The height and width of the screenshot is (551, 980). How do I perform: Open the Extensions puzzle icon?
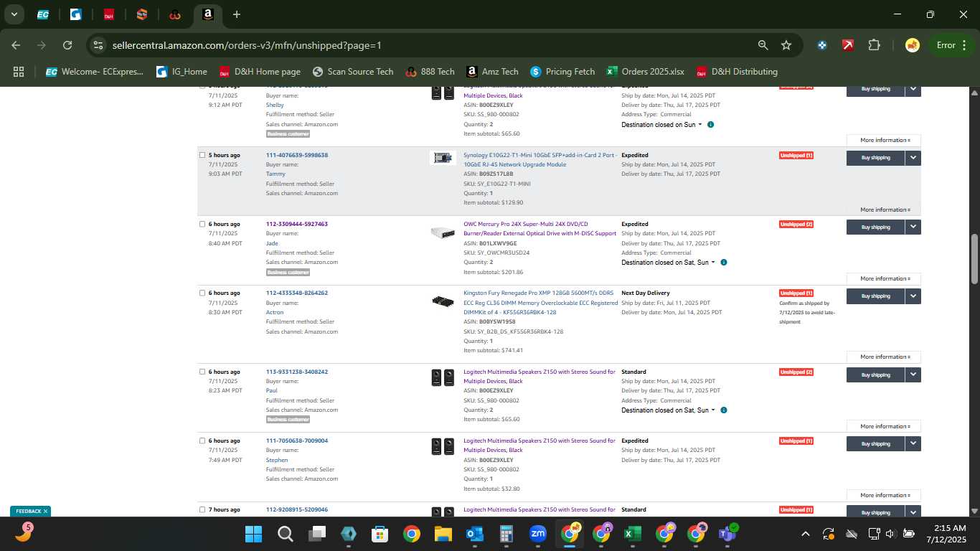point(874,45)
